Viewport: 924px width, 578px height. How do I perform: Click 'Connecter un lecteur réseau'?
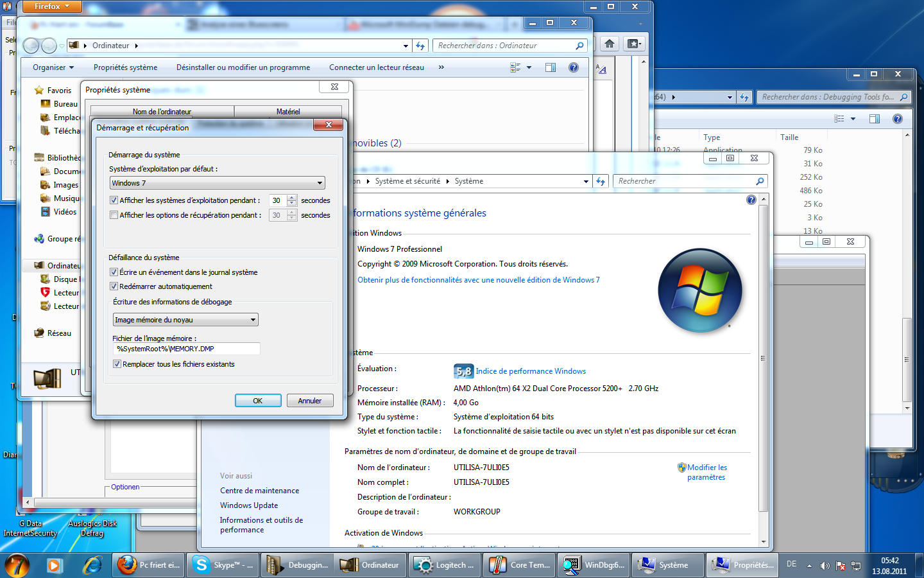pyautogui.click(x=377, y=67)
